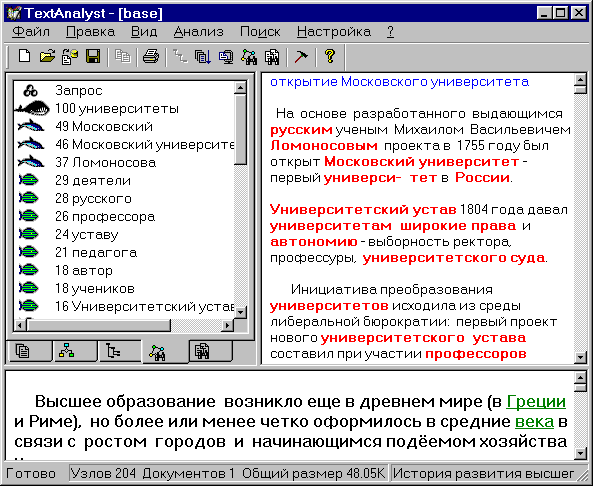Click status bar text Готово
The height and width of the screenshot is (486, 593).
pyautogui.click(x=31, y=474)
